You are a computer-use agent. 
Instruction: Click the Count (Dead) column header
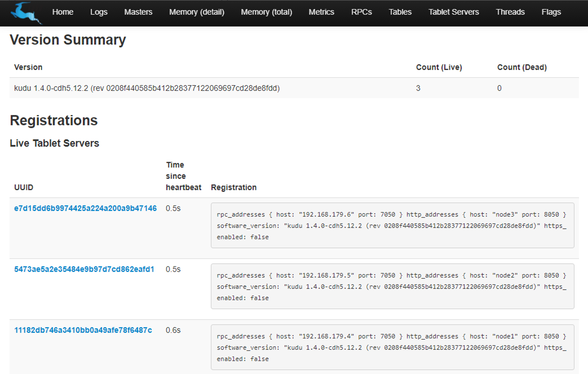(522, 67)
